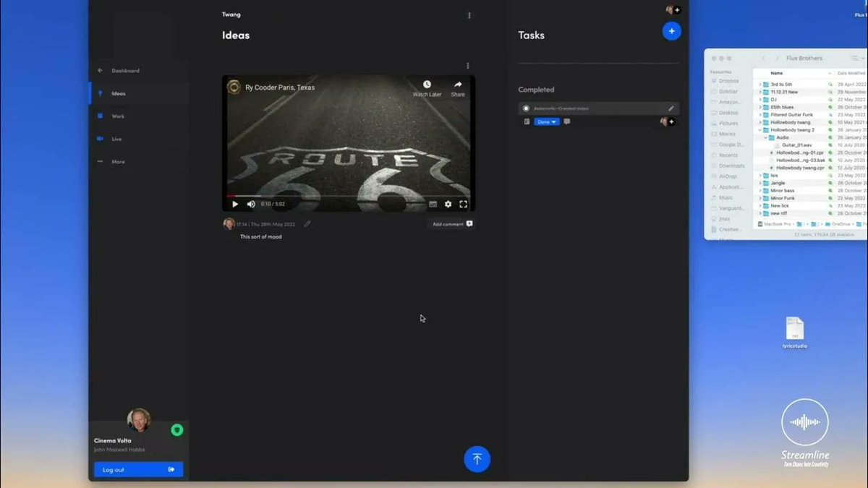This screenshot has height=488, width=868.
Task: Expand the 11.12.21 New folder in Finder
Action: [760, 92]
